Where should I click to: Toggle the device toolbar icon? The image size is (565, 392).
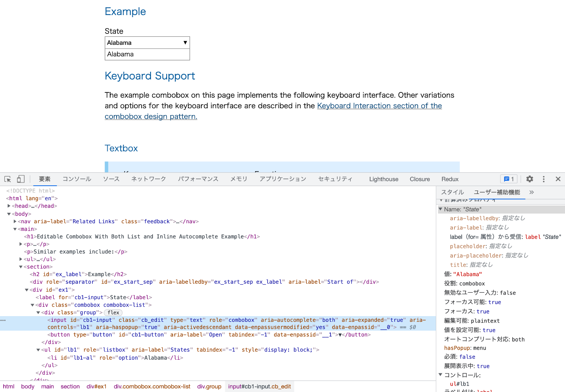pyautogui.click(x=21, y=179)
